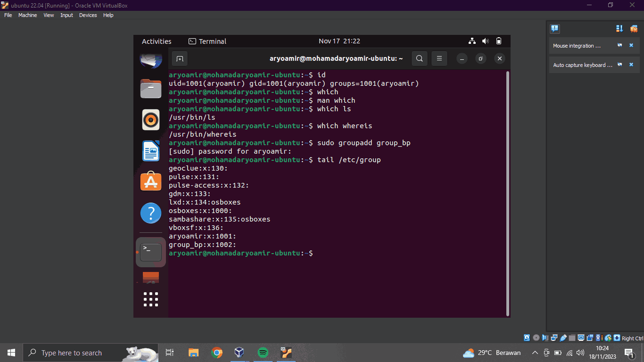Image resolution: width=644 pixels, height=362 pixels.
Task: Open Spotify from the taskbar
Action: [263, 353]
